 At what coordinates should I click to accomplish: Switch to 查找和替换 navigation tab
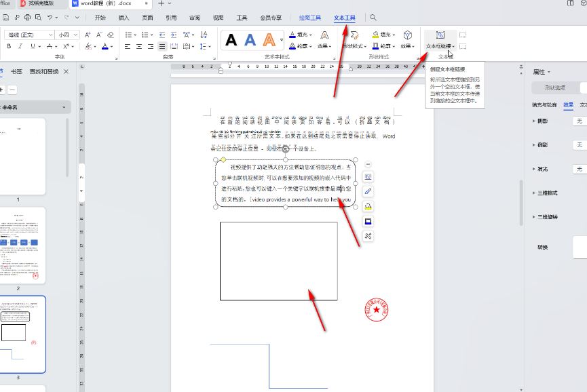[x=44, y=71]
